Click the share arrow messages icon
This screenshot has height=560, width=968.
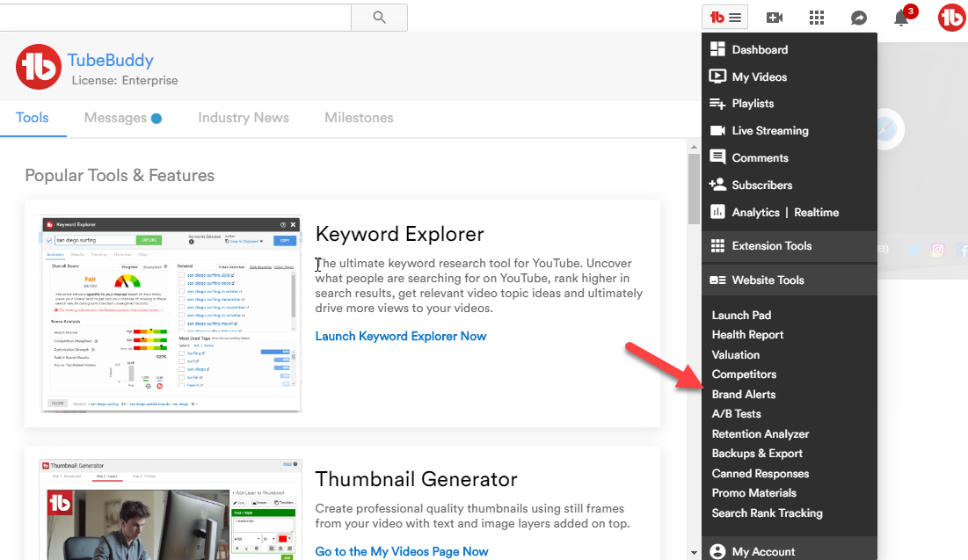click(x=859, y=18)
